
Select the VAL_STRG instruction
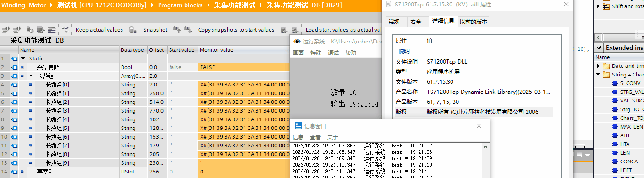pyautogui.click(x=632, y=101)
